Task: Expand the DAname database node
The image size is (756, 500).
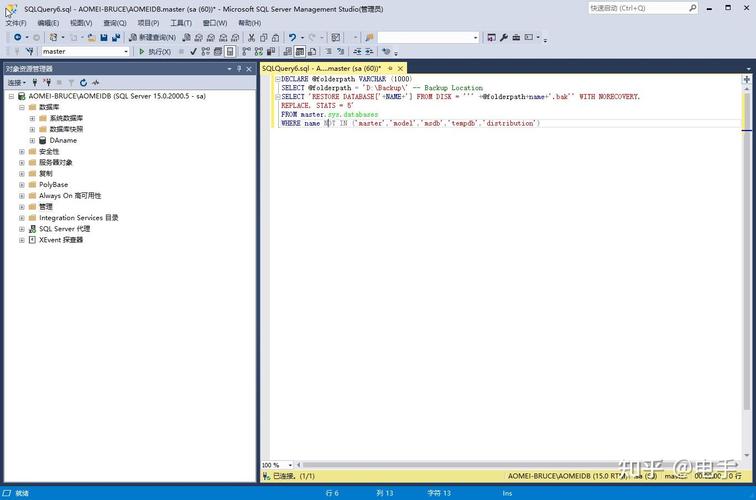Action: tap(32, 141)
